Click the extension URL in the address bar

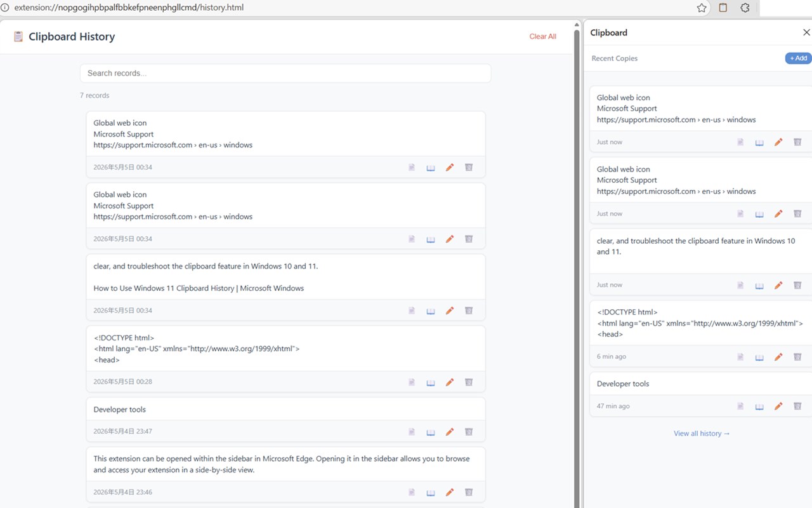point(129,8)
